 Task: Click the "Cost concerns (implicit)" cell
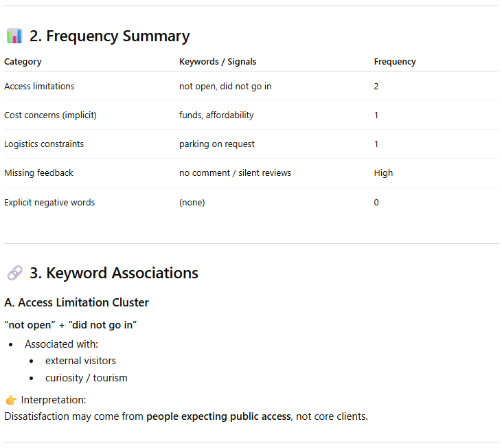[x=50, y=115]
